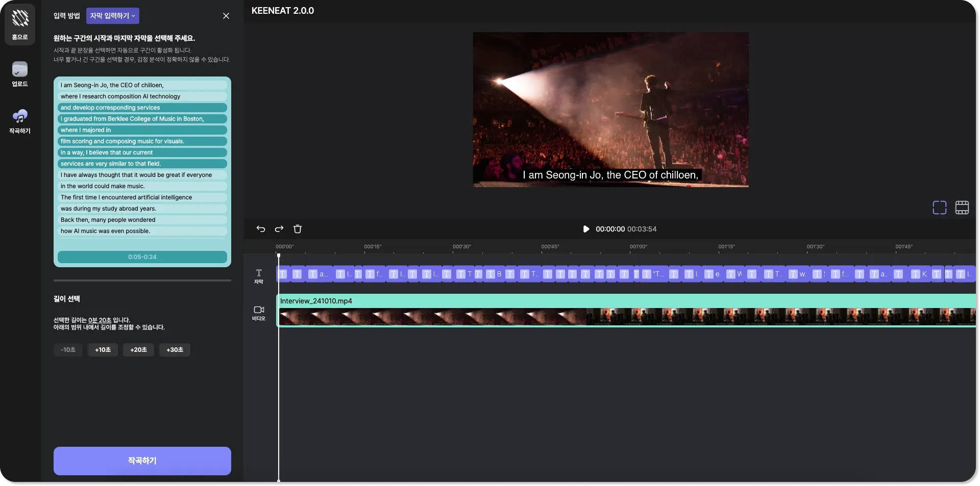The image size is (980, 486).
Task: Jump to the 000'15" timeline mark
Action: [x=373, y=247]
